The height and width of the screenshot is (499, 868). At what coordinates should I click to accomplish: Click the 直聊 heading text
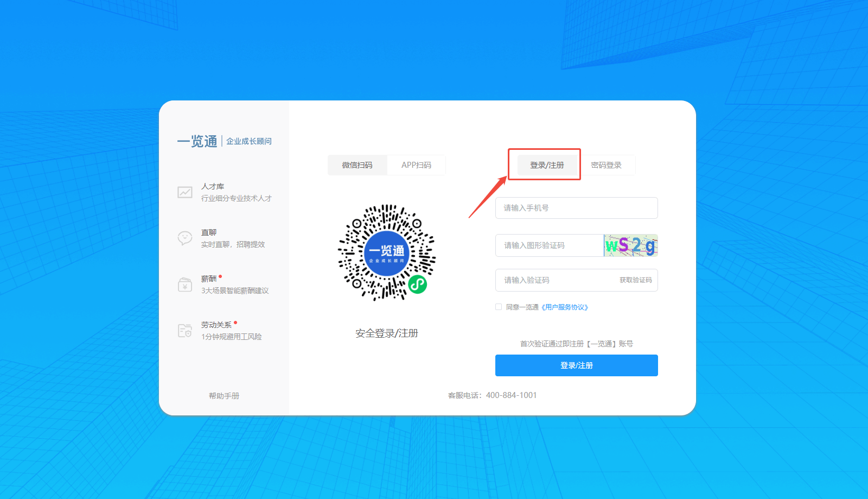coord(209,232)
